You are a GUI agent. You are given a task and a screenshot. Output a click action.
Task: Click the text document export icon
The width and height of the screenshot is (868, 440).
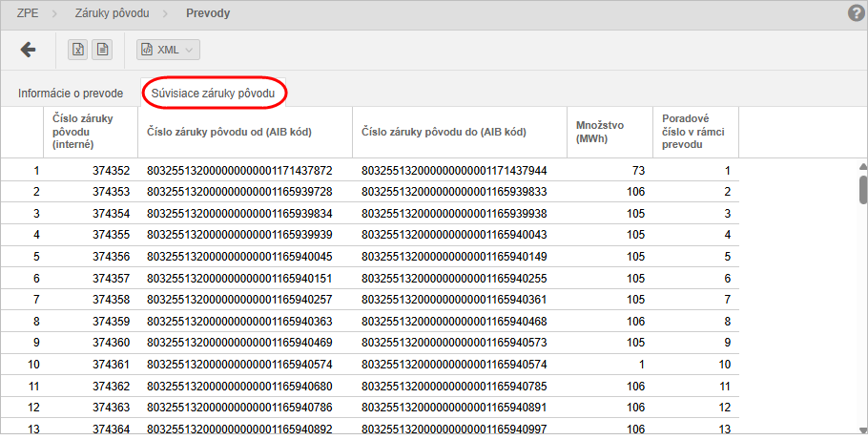pos(102,50)
